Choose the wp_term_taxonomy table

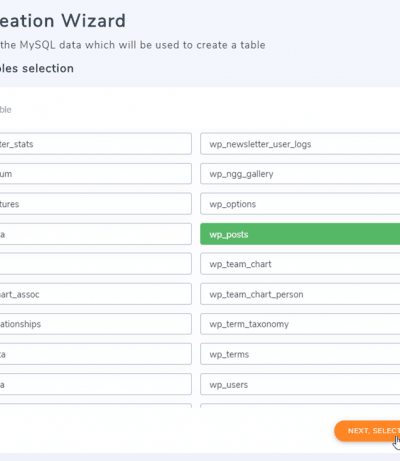coord(300,324)
